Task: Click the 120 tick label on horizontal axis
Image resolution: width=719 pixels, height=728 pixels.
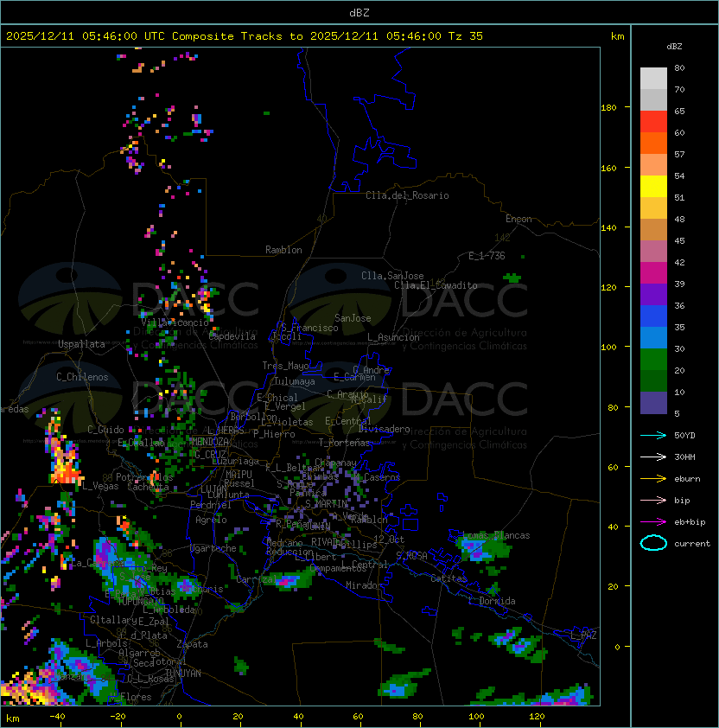Action: tap(537, 717)
